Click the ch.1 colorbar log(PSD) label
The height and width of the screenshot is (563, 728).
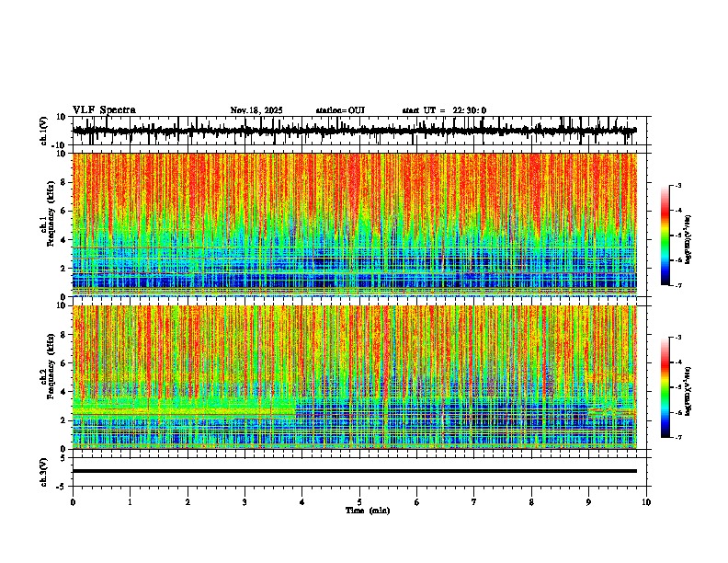tap(688, 239)
